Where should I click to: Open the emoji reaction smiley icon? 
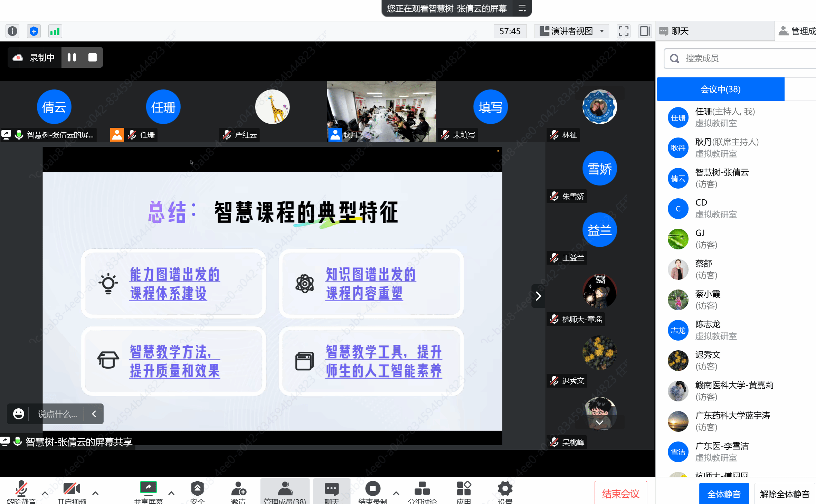click(x=19, y=413)
